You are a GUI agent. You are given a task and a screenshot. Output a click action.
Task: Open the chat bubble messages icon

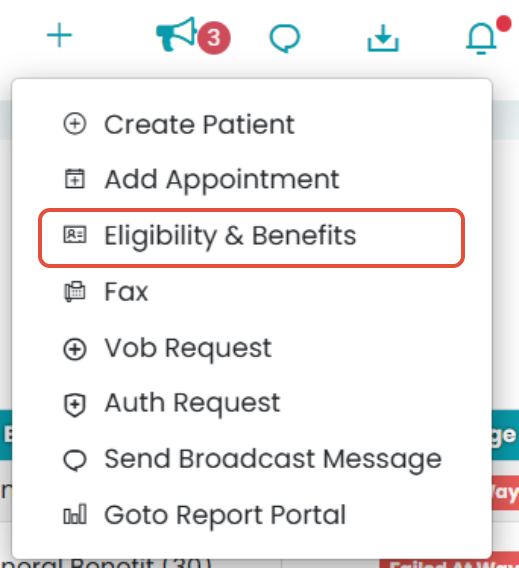[285, 38]
